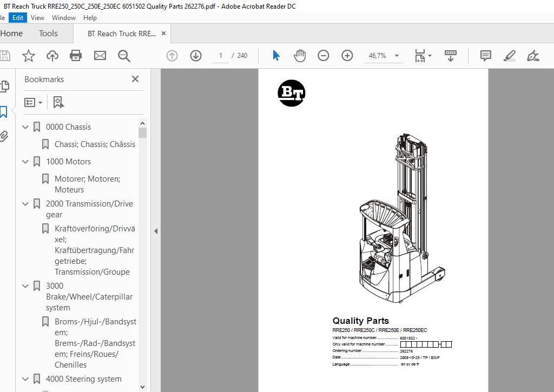Add a comment sticky note
Viewport: 554px width, 392px height.
pyautogui.click(x=485, y=56)
